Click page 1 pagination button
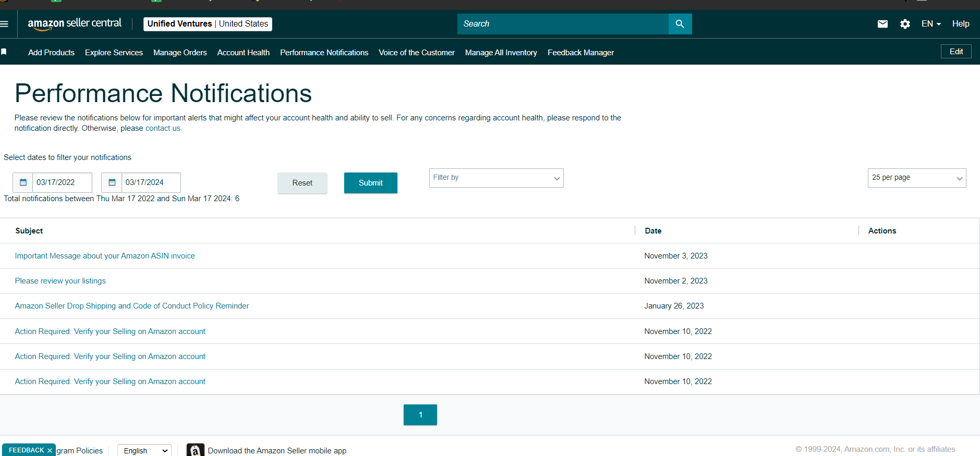980x456 pixels. click(x=420, y=415)
